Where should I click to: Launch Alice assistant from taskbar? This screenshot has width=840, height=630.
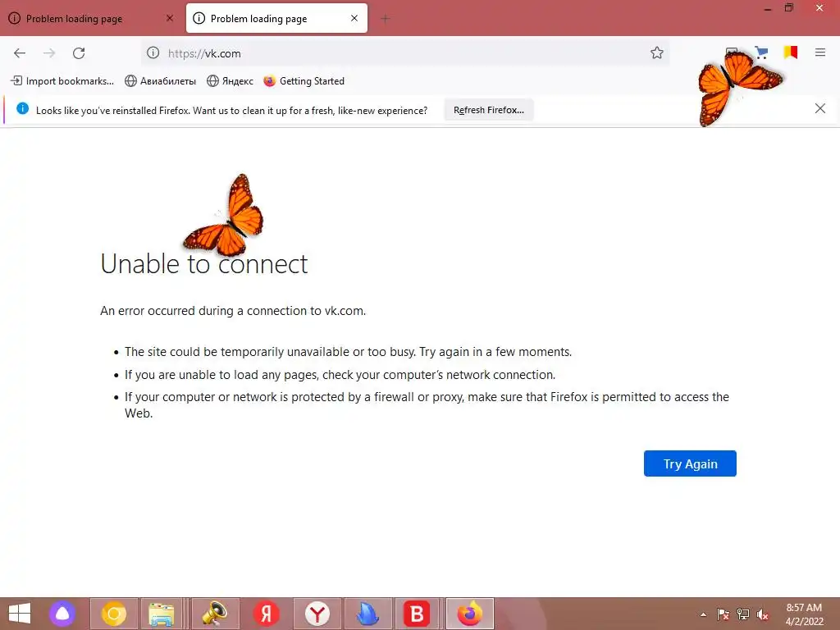(62, 614)
